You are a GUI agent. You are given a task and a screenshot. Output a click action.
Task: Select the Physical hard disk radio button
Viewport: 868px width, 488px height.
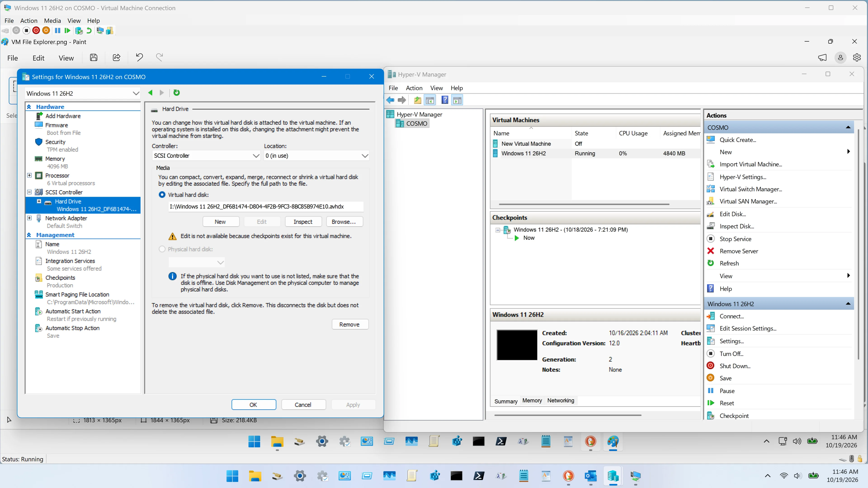pyautogui.click(x=162, y=249)
